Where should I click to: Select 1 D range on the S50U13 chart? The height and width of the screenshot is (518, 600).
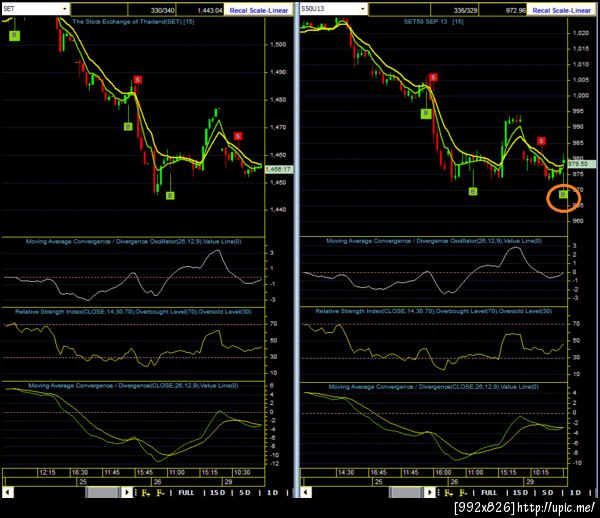[576, 493]
